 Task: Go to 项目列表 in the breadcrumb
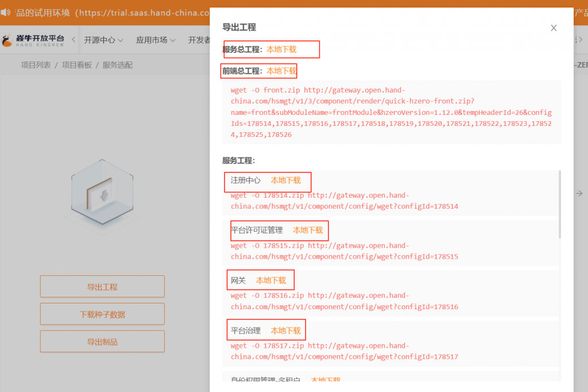tap(36, 65)
